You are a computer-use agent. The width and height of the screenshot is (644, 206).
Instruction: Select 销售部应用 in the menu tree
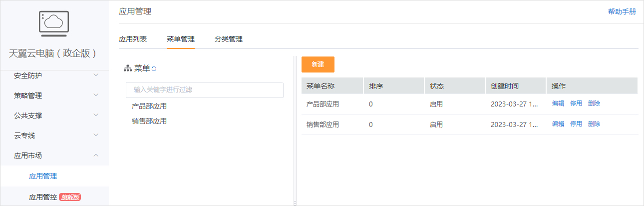149,121
